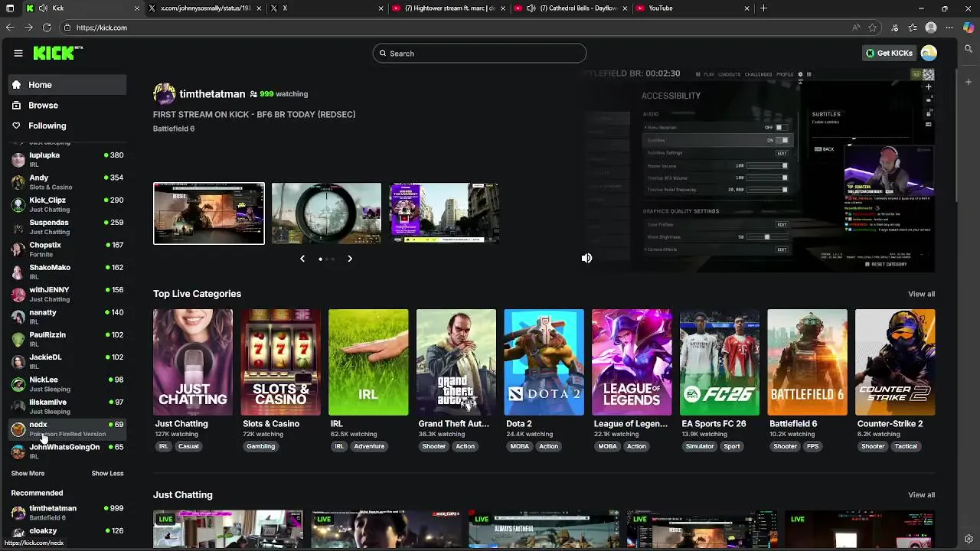Open the Battlefield 6 category card
This screenshot has width=980, height=551.
point(807,362)
